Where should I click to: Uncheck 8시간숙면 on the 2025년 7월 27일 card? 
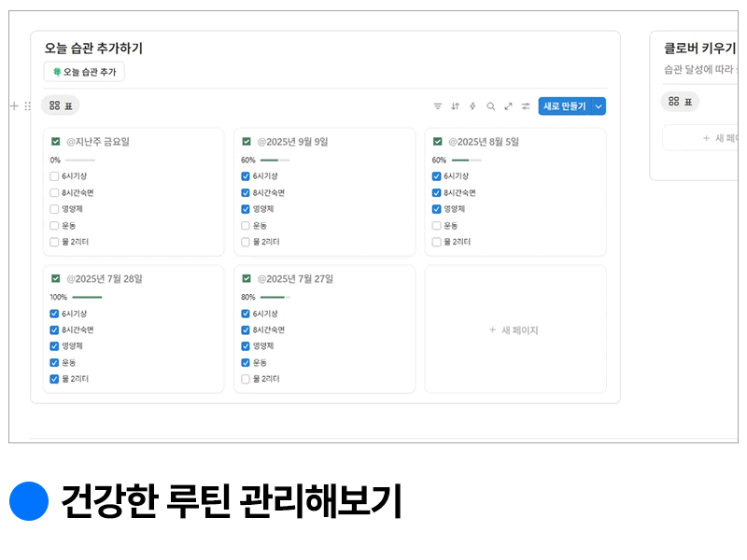pos(246,330)
